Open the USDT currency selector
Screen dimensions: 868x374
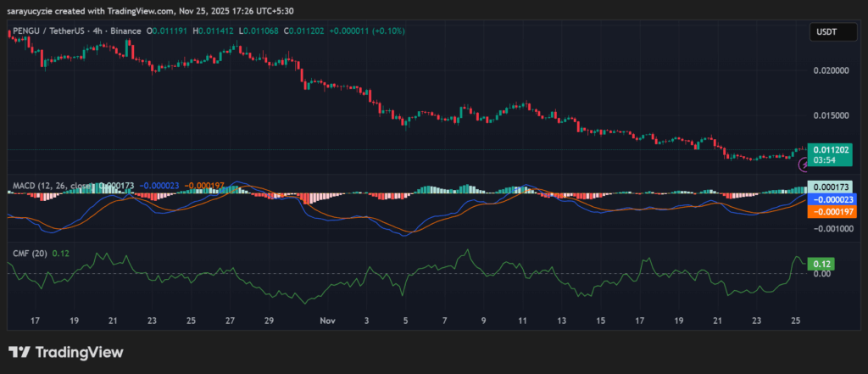826,32
